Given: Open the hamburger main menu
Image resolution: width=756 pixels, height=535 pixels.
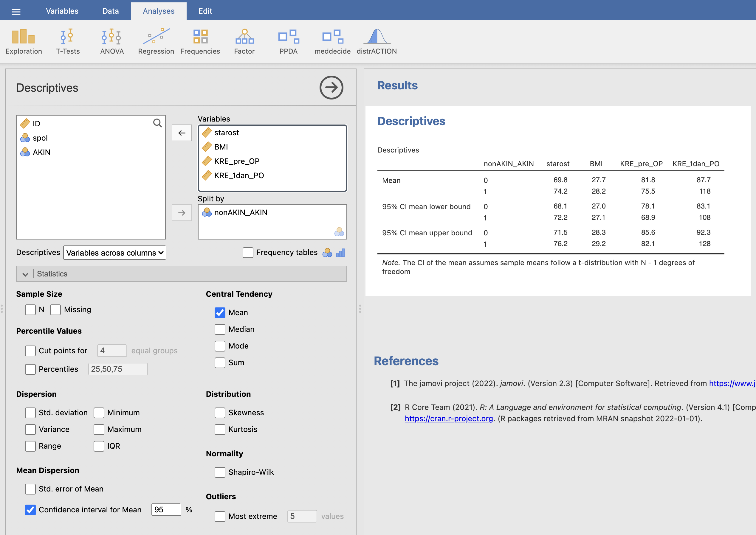Looking at the screenshot, I should pyautogui.click(x=16, y=12).
